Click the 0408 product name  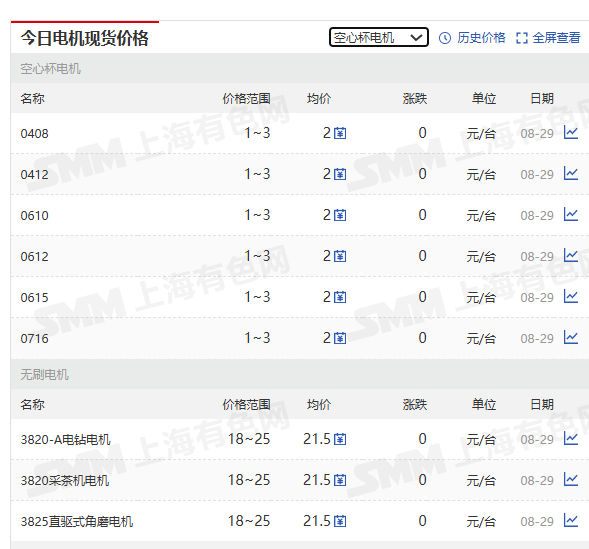(x=35, y=134)
